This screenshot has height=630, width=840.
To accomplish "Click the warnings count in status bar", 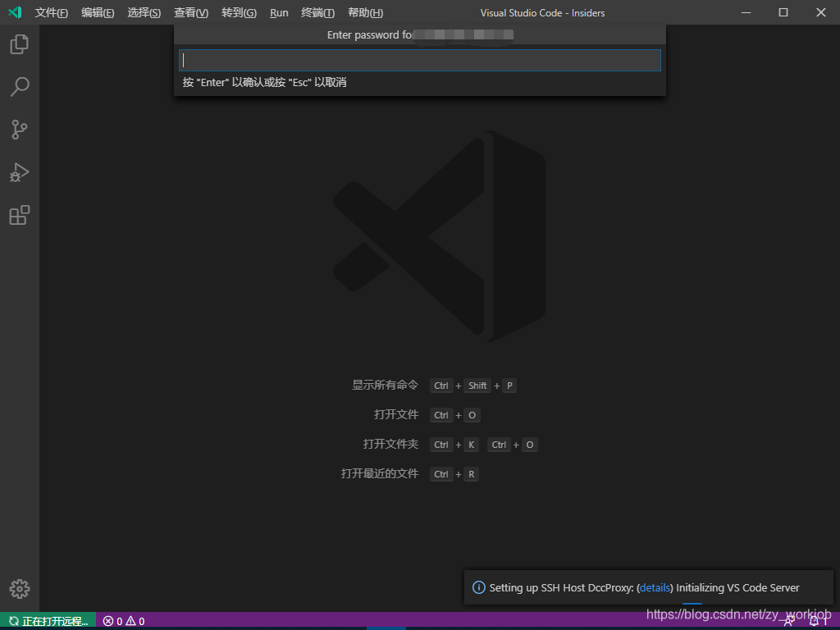I will tap(135, 621).
